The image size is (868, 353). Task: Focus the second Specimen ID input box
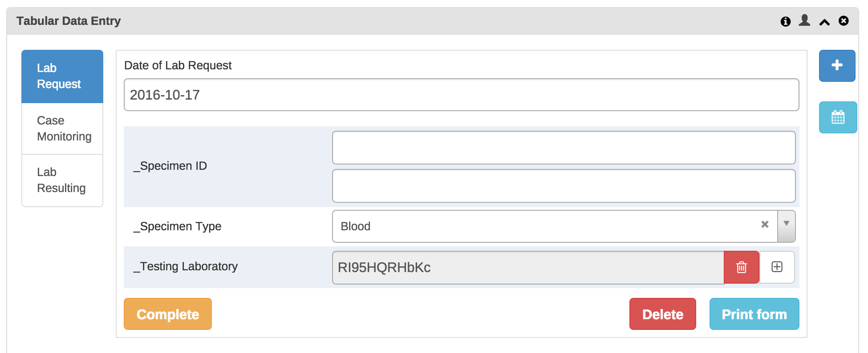tap(564, 186)
